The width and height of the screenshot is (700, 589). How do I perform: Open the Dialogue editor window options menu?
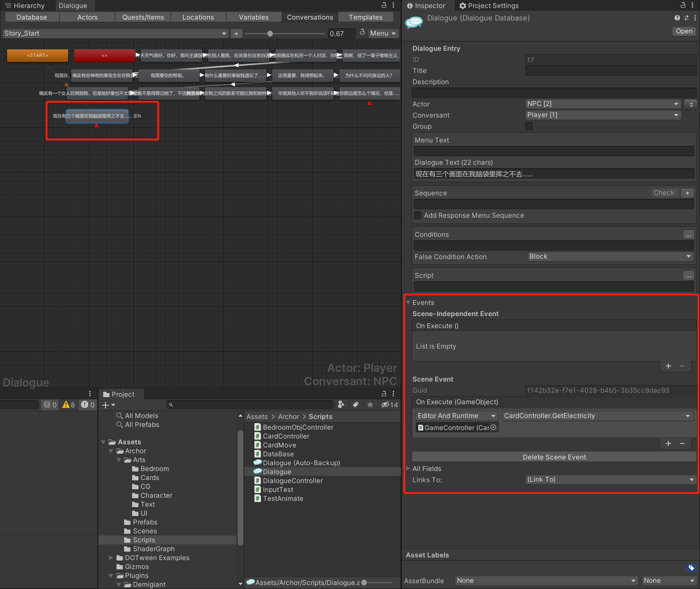[x=393, y=5]
